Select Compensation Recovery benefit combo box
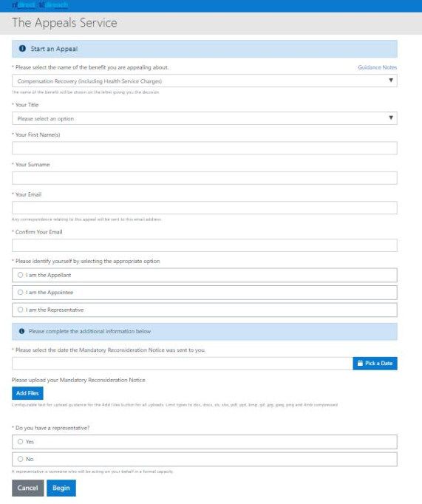 205,81
